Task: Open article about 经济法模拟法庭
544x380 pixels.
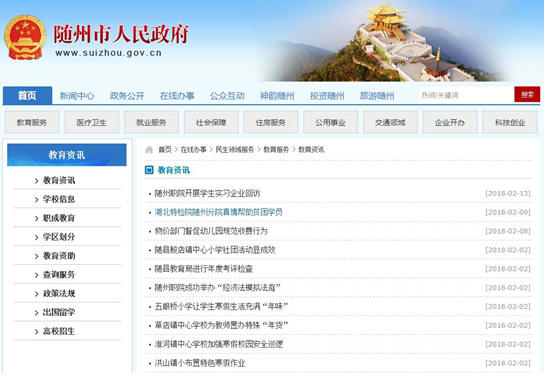Action: [x=217, y=287]
